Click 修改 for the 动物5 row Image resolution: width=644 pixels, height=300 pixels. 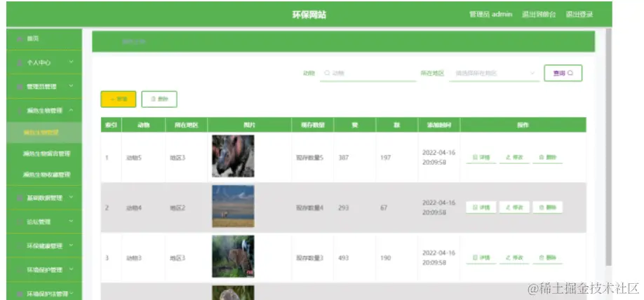pyautogui.click(x=514, y=157)
